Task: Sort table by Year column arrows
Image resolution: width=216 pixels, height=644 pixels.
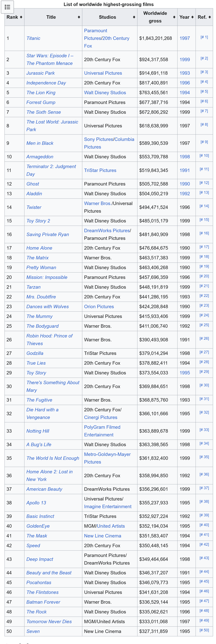Action: pos(192,17)
